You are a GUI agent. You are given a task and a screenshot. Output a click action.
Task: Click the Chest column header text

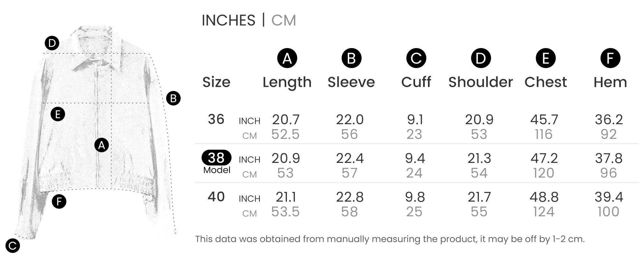[545, 82]
